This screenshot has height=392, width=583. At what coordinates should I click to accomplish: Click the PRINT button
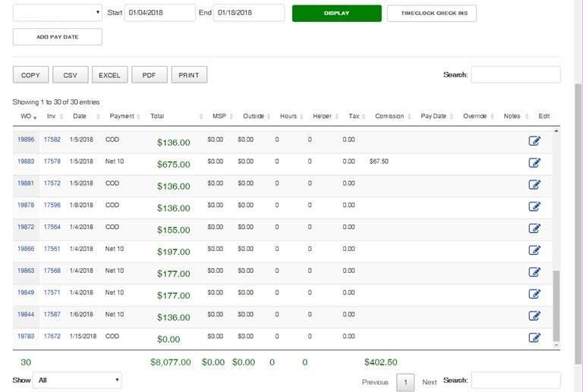point(189,75)
